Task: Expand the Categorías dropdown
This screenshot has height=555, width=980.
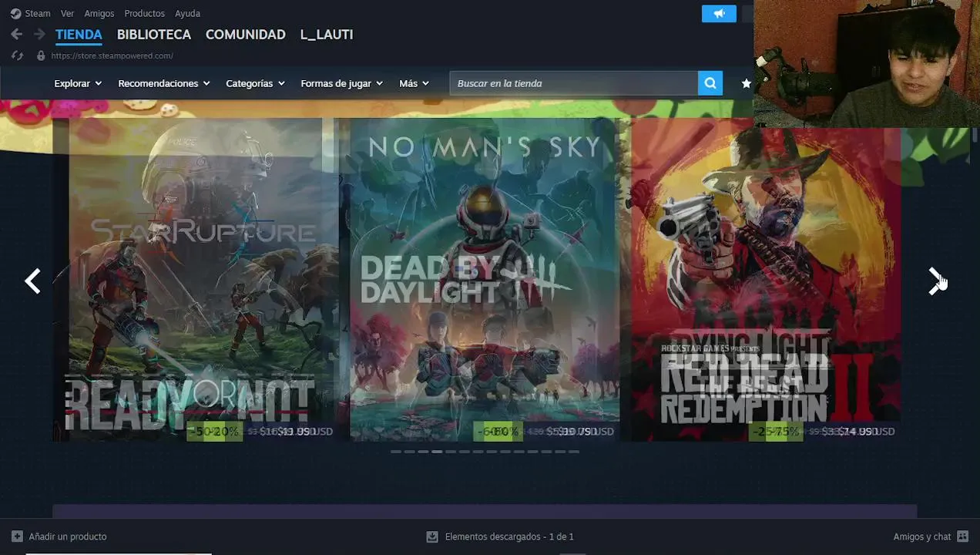Action: point(255,83)
